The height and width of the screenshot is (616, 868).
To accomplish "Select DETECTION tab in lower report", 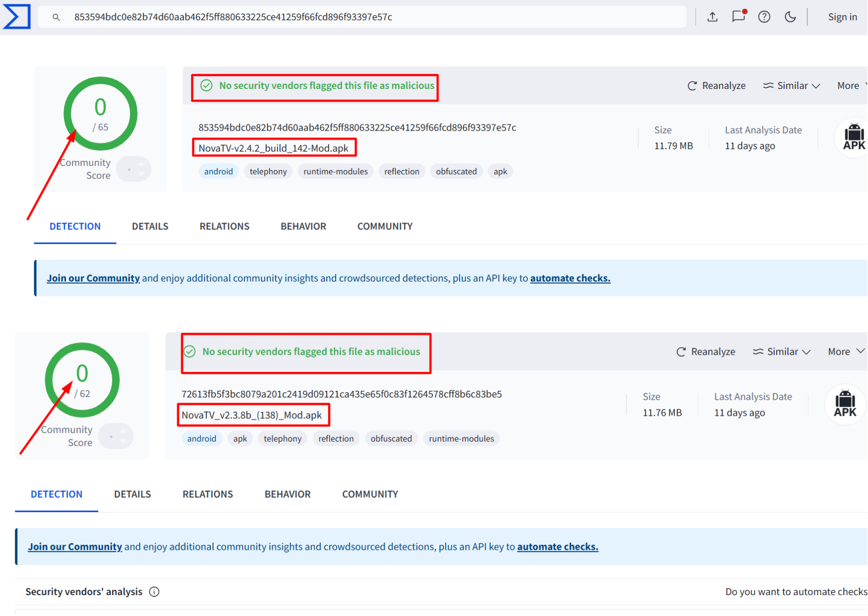I will click(57, 494).
